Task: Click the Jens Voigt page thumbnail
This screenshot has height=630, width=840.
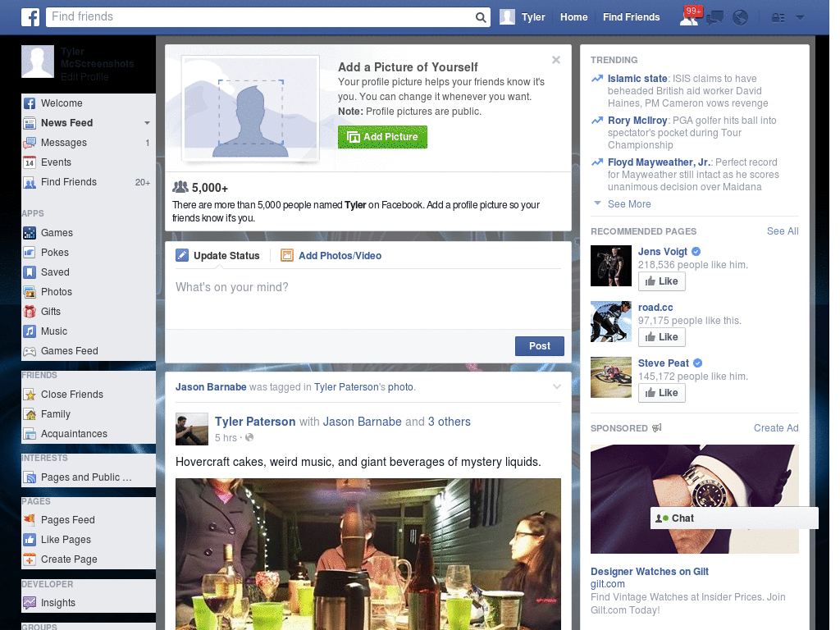Action: (x=611, y=266)
